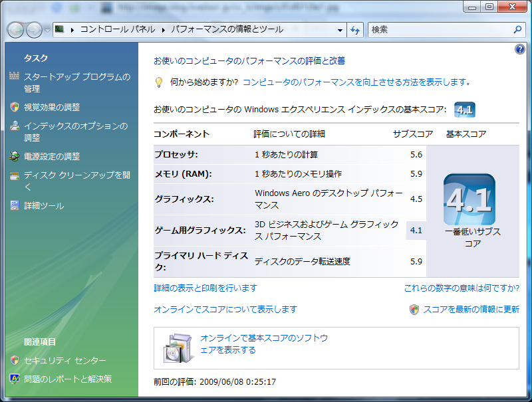The image size is (532, 402).
Task: Open 問題のレポートと解決策 related item
Action: 68,379
